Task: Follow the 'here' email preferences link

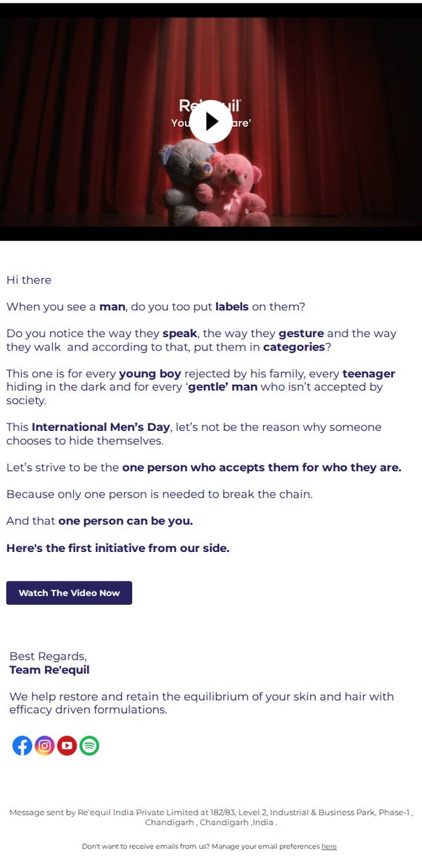Action: [329, 846]
